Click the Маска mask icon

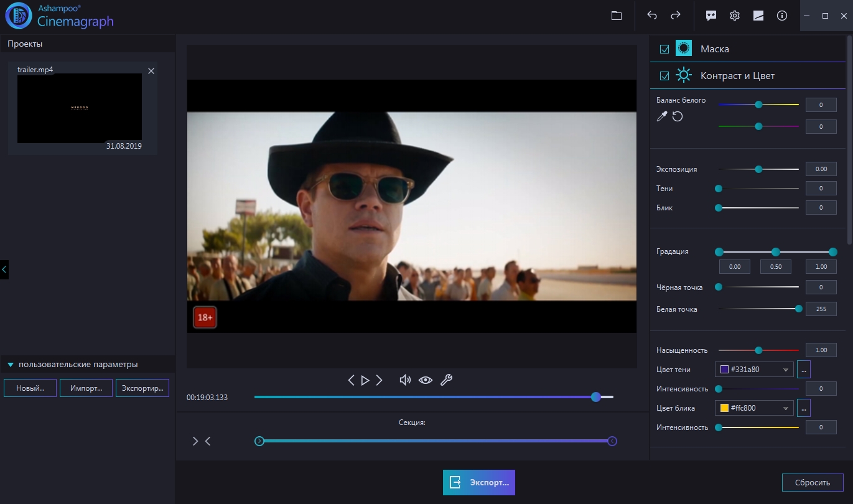684,49
